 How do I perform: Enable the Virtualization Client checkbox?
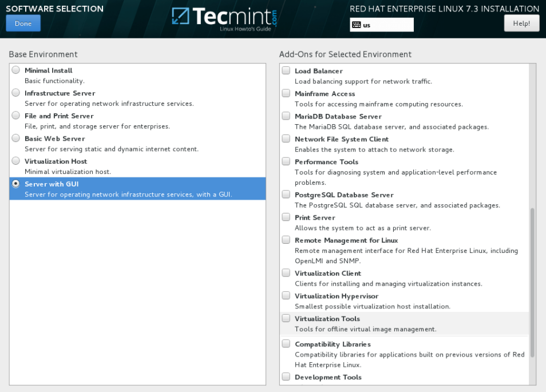tap(286, 272)
